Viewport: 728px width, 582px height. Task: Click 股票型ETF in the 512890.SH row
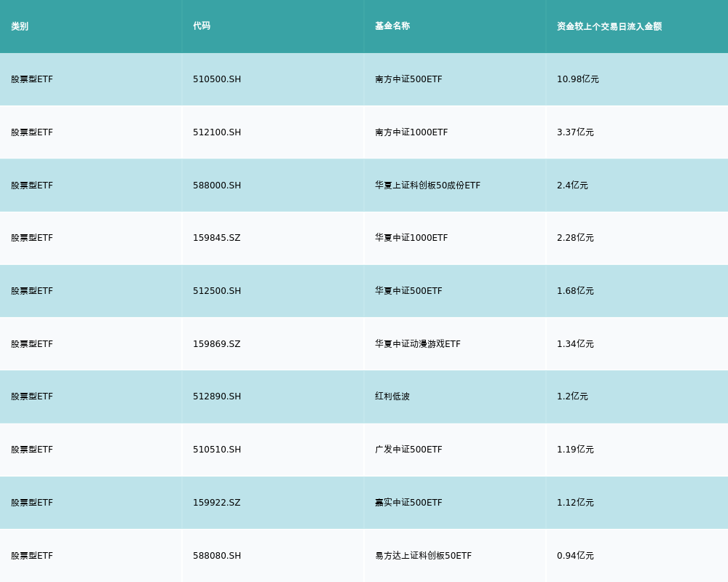point(32,396)
